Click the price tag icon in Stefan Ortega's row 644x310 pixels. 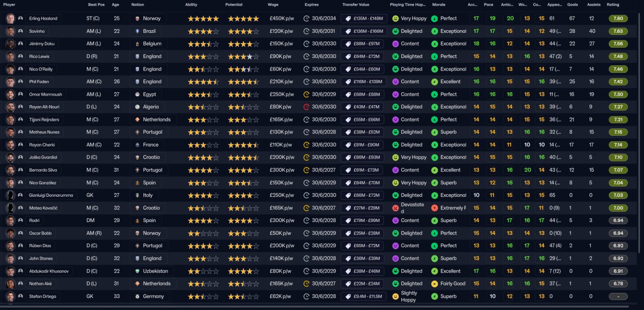point(347,296)
